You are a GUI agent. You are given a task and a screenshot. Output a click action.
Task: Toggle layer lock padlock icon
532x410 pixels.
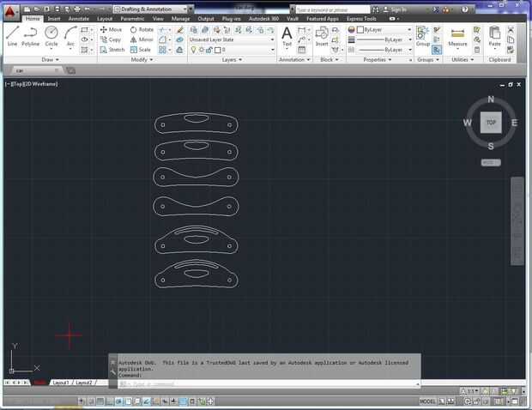point(209,50)
